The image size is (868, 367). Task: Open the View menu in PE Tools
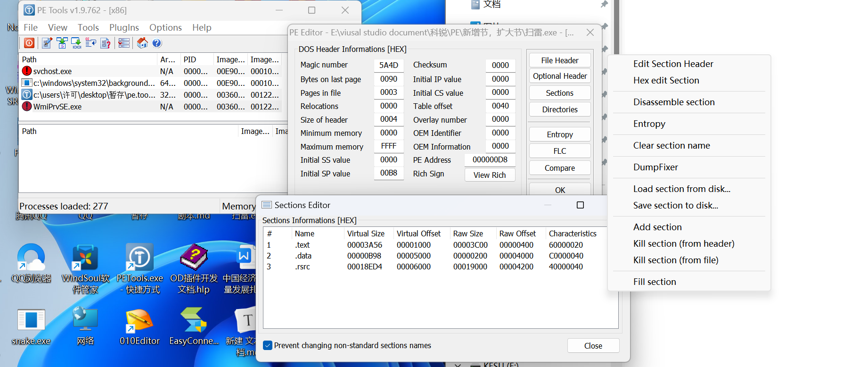[57, 27]
